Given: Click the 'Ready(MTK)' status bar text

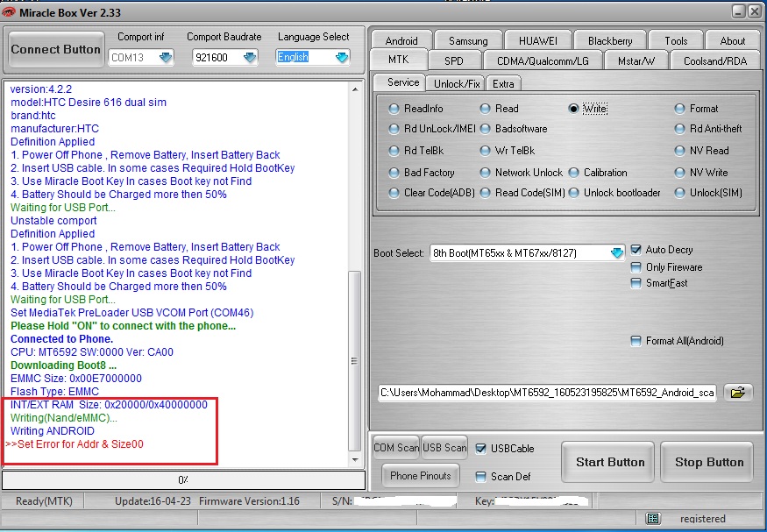Looking at the screenshot, I should (x=44, y=501).
